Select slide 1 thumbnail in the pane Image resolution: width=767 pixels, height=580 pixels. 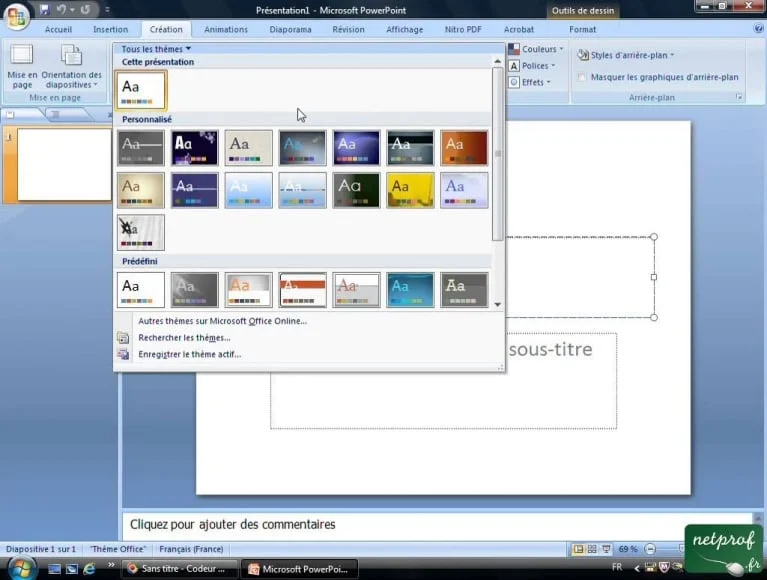[x=64, y=165]
